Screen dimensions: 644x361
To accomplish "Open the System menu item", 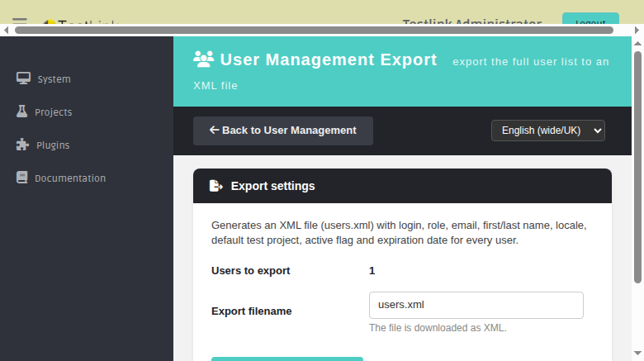I will (44, 79).
